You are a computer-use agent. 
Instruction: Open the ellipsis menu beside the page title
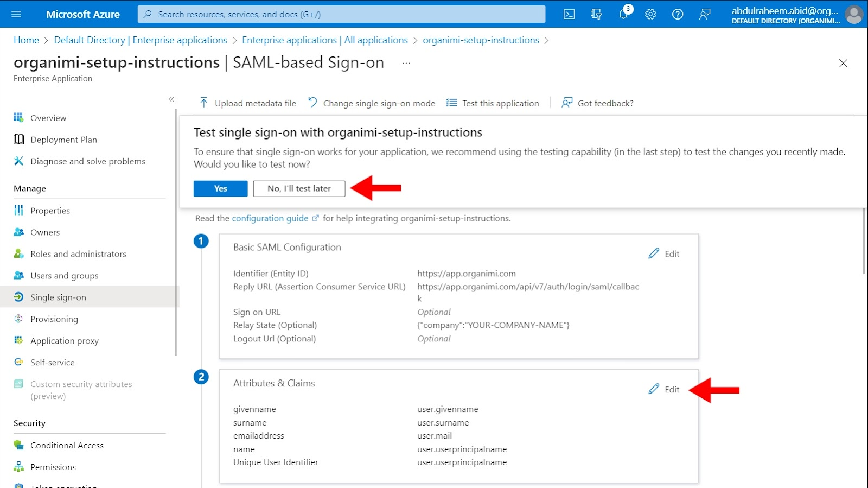[406, 63]
